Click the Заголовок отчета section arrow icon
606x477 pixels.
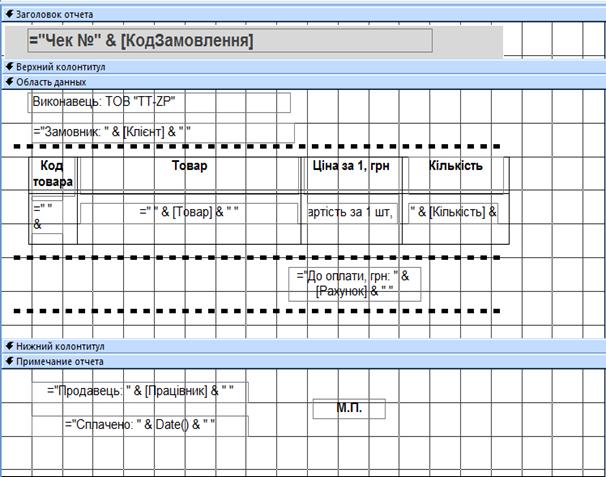click(x=10, y=14)
